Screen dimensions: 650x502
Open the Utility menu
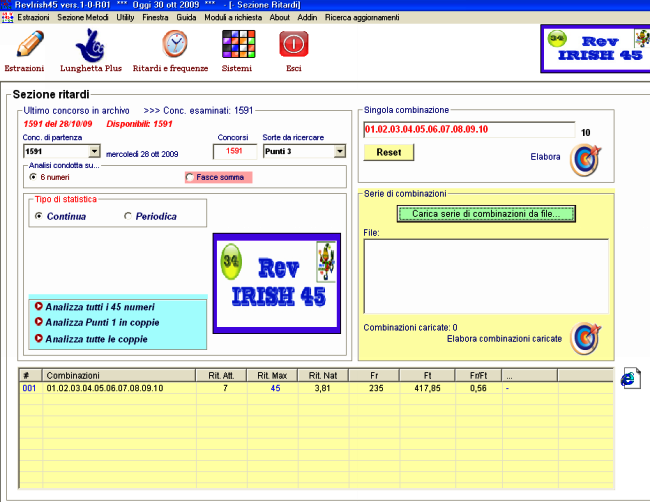coord(125,17)
